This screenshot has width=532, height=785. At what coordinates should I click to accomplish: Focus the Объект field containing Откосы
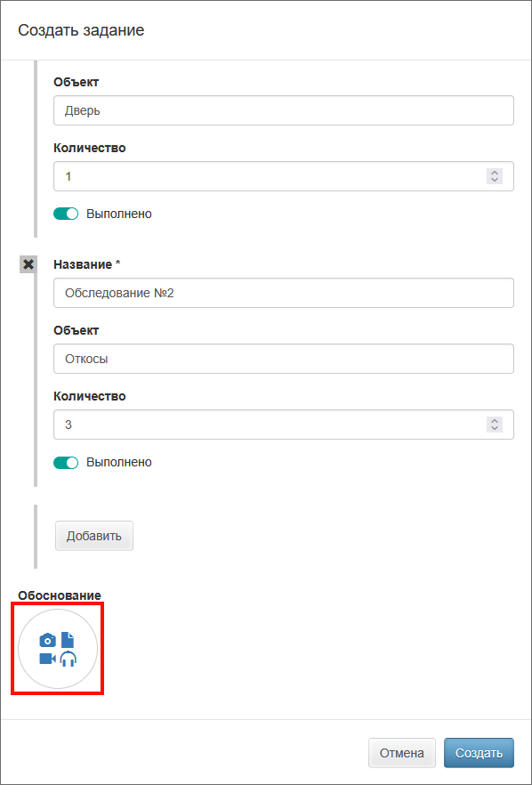tap(284, 359)
